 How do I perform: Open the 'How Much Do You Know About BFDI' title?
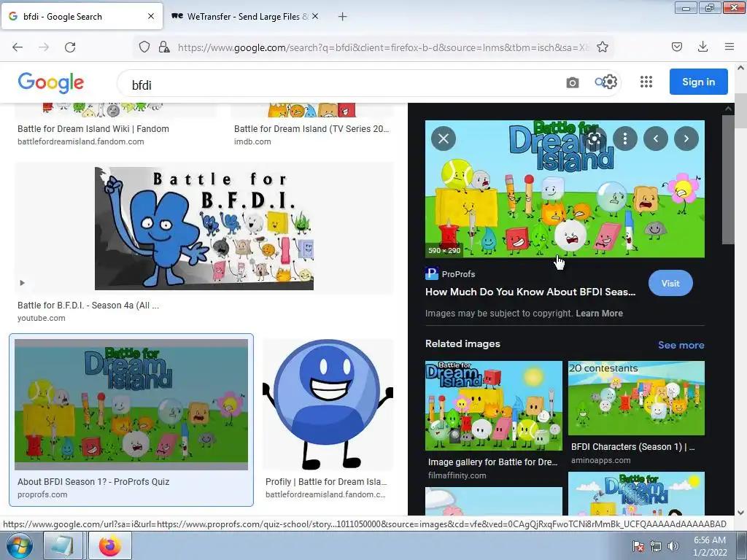[530, 292]
